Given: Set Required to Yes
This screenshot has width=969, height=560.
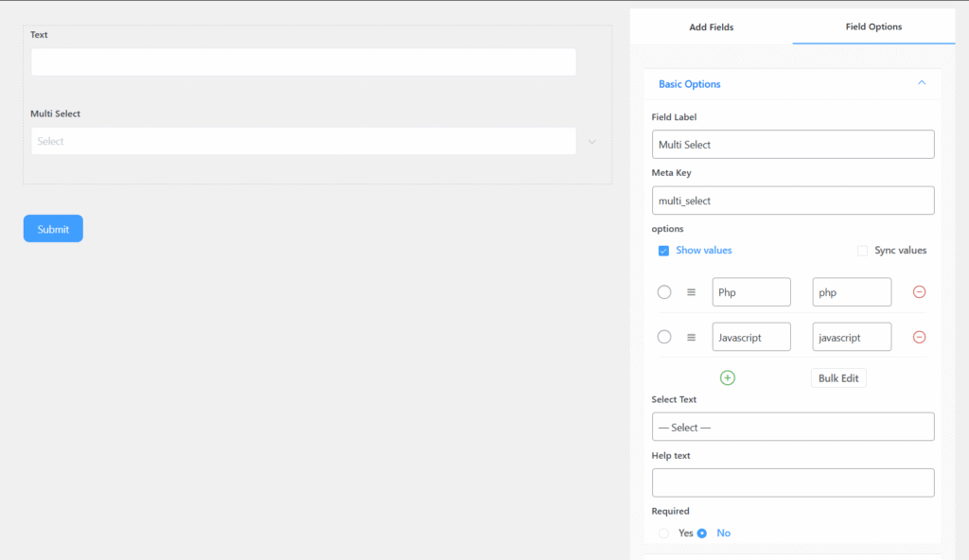Looking at the screenshot, I should click(664, 534).
